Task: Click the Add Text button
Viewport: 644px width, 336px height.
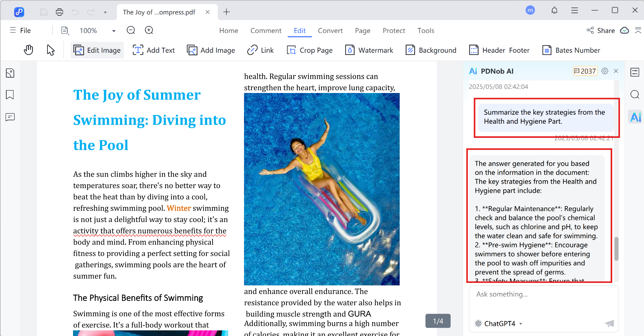Action: point(154,50)
